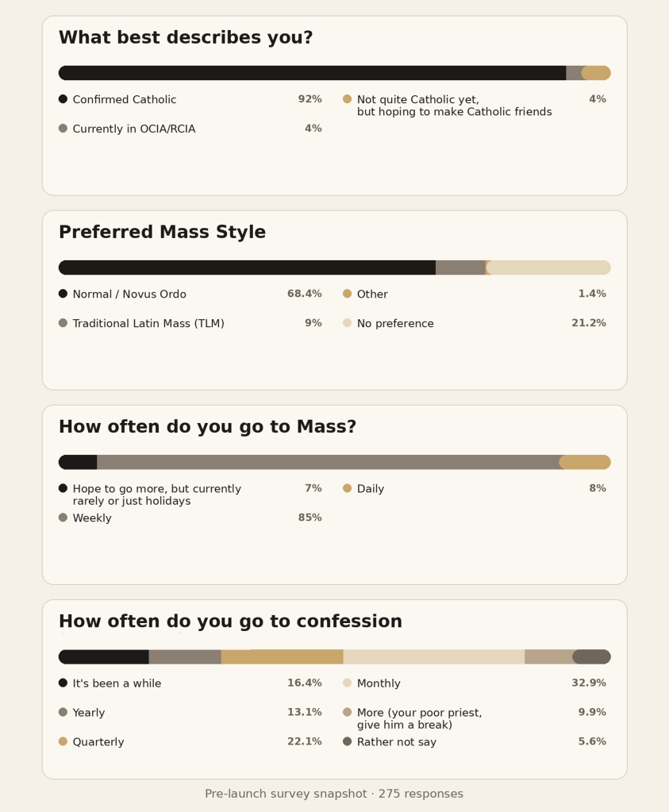This screenshot has width=669, height=812.
Task: Select the black Confirmed Catholic bar segment
Action: click(312, 73)
